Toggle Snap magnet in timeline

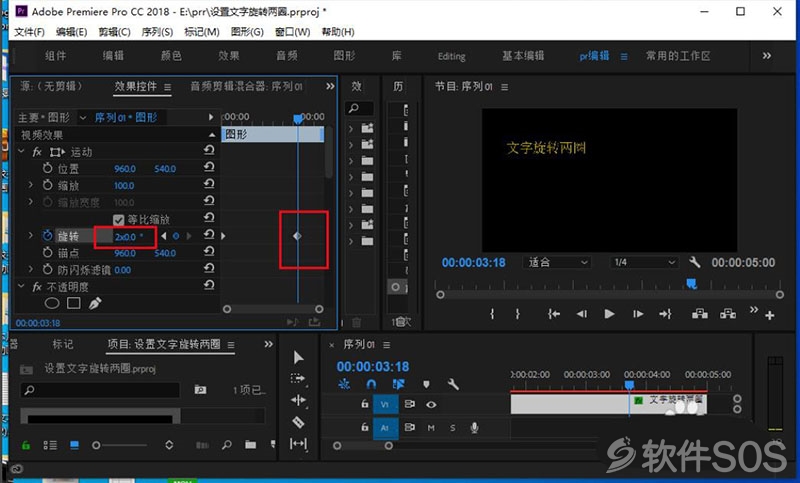(371, 384)
